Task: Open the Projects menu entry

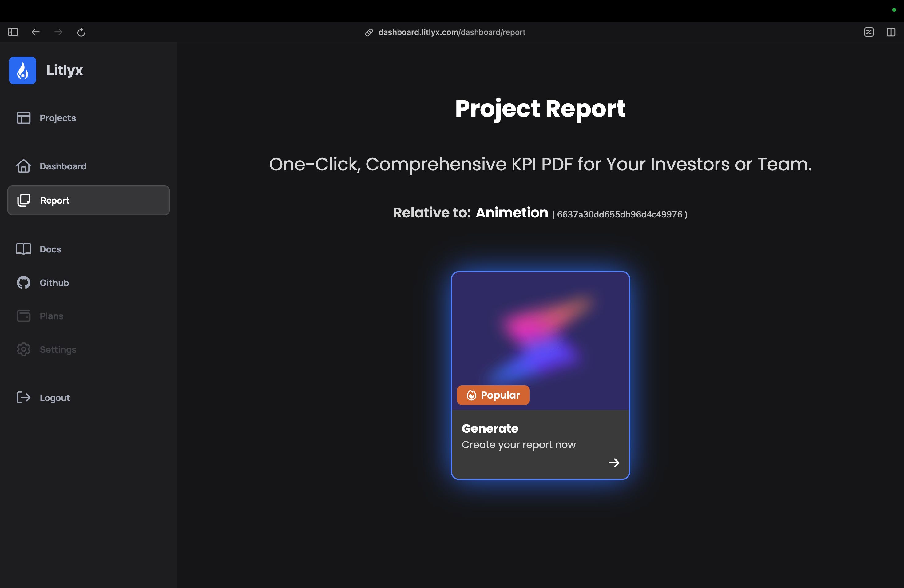Action: (58, 118)
